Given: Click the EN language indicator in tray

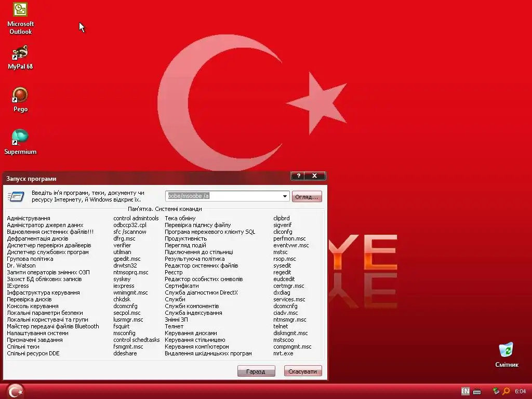Looking at the screenshot, I should tap(465, 391).
